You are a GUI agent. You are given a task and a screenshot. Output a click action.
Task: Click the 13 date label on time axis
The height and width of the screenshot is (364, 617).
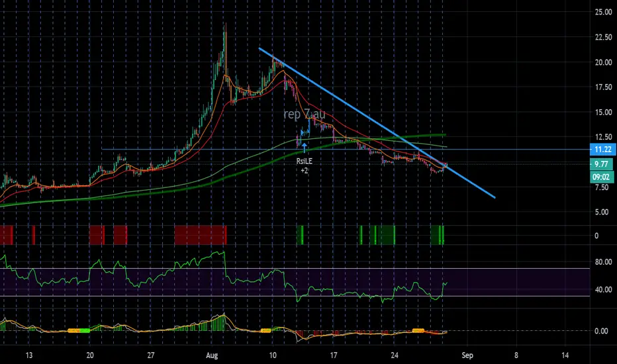point(28,355)
